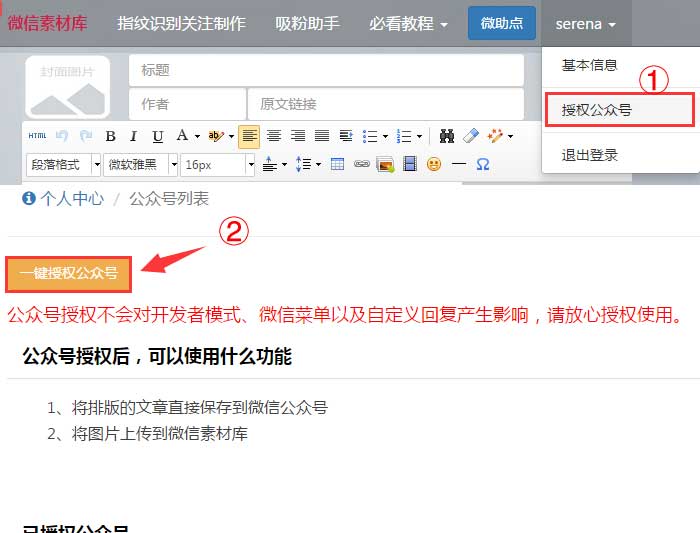Click text 将图片上传到微信素材库
This screenshot has height=533, width=700.
pos(160,434)
